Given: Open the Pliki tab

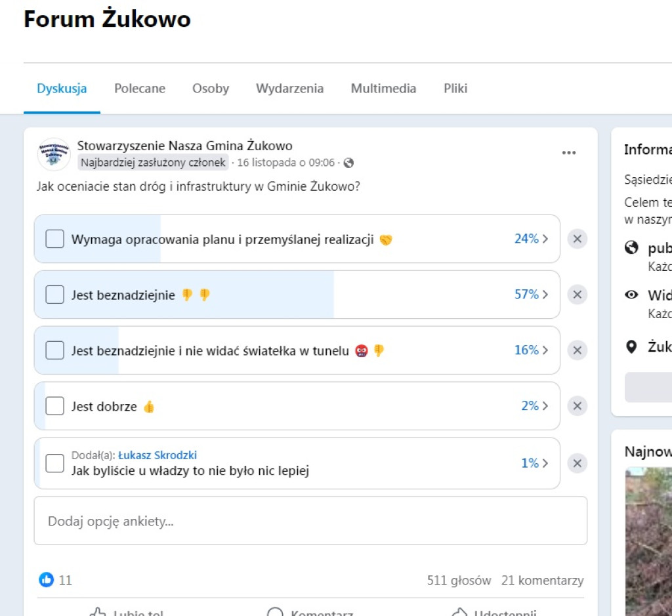Looking at the screenshot, I should click(455, 89).
